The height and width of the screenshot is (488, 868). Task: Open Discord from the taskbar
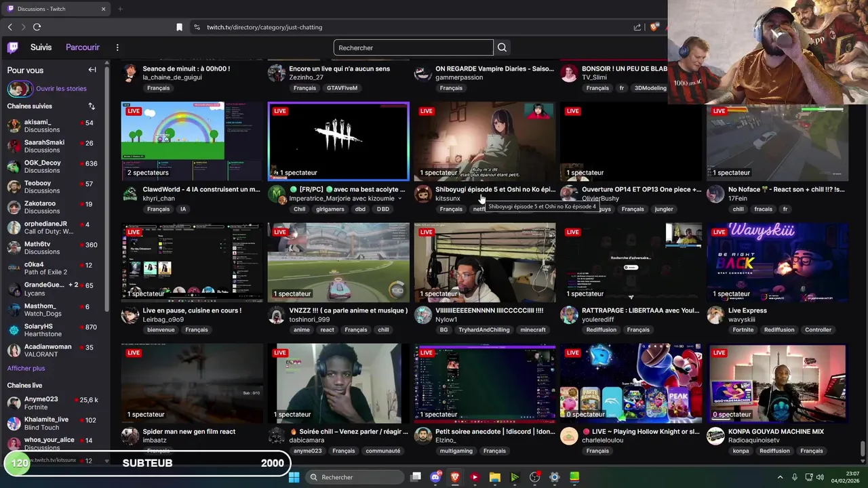[435, 477]
